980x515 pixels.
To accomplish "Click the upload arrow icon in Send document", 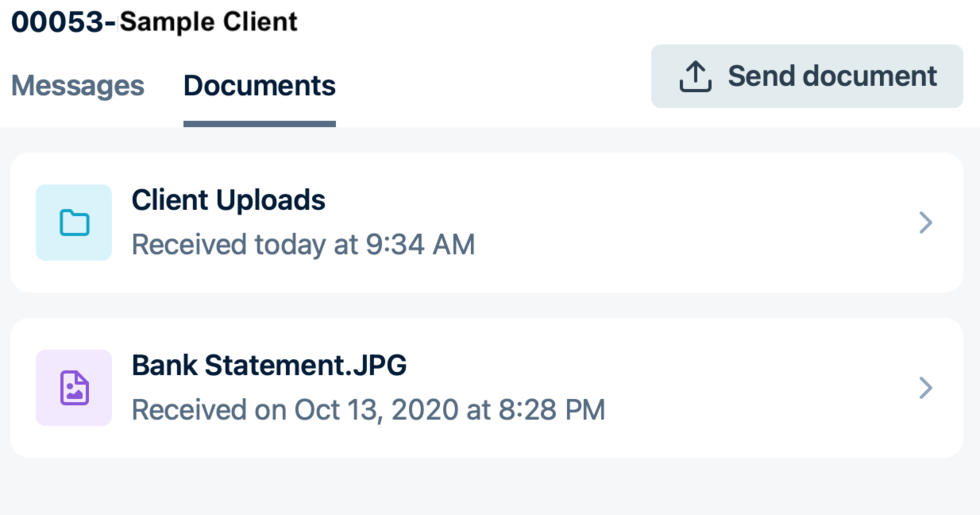I will click(695, 77).
